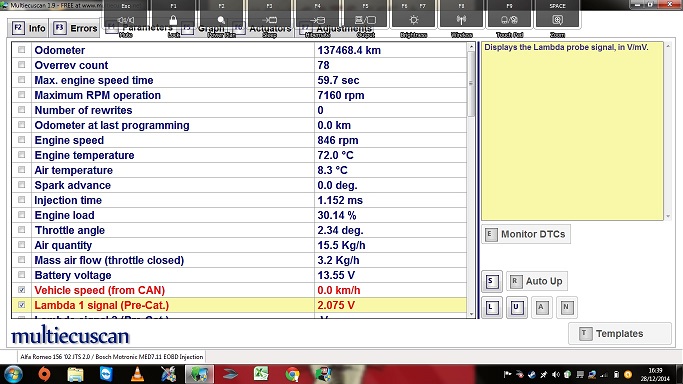Check the Engine speed parameter checkbox
Viewport: 683px width, 384px height.
point(21,140)
